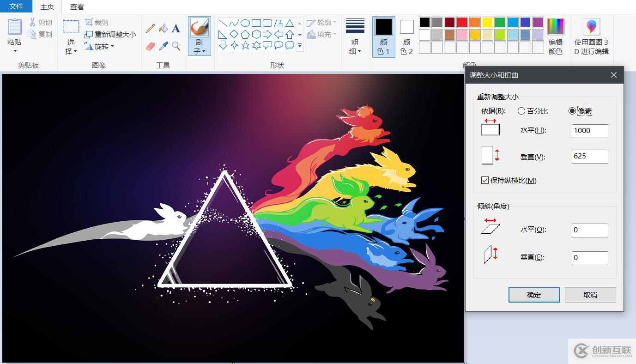Toggle the 保持纵横比 checkbox

[485, 180]
